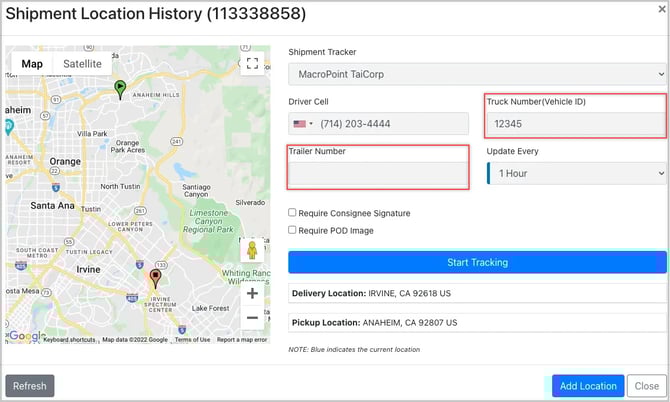Click the US flag country code selector
The width and height of the screenshot is (670, 402).
(302, 124)
